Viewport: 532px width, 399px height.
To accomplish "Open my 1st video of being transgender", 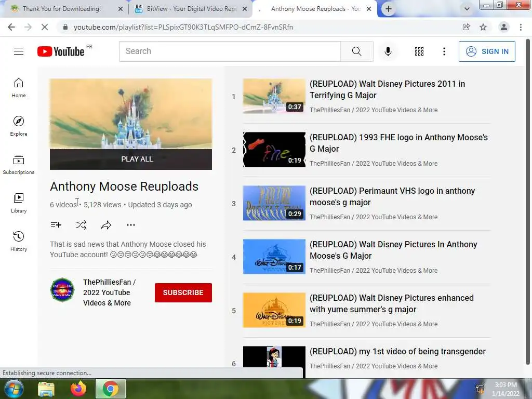I will tap(397, 352).
